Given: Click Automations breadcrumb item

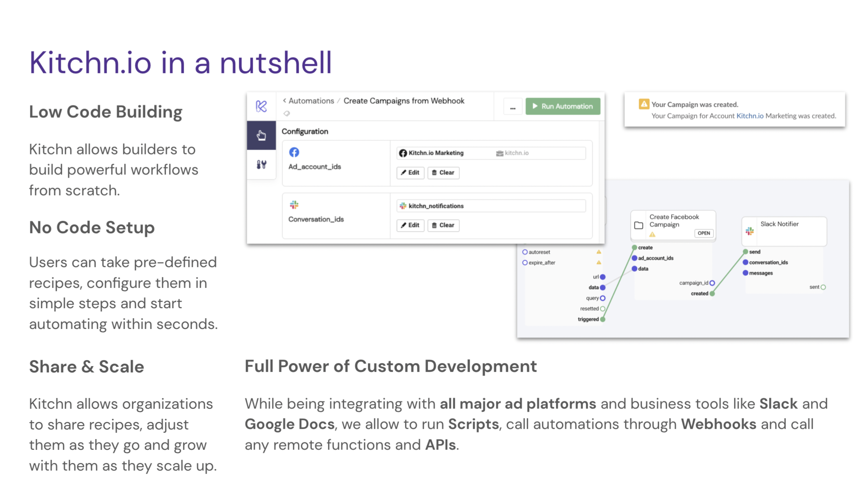Looking at the screenshot, I should coord(311,101).
